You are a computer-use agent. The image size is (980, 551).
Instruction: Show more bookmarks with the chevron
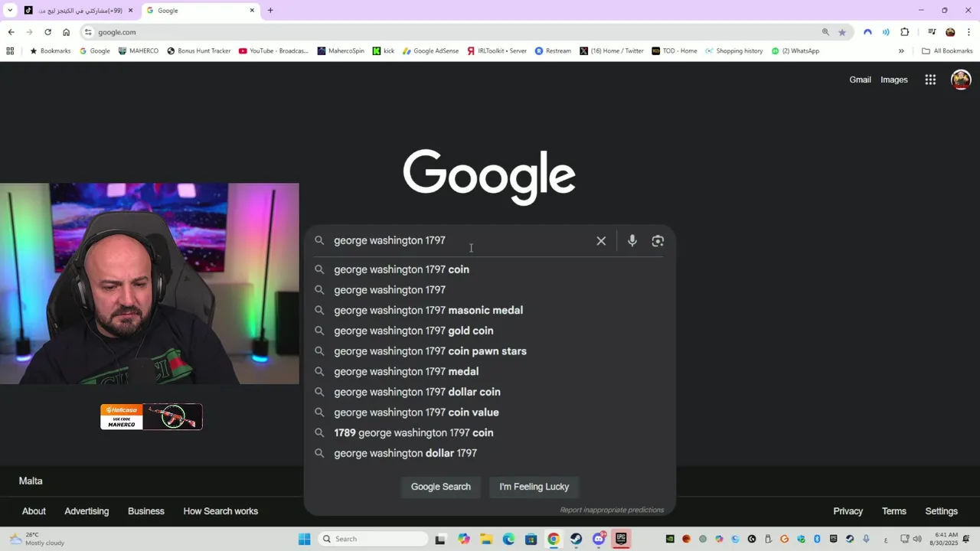[901, 51]
